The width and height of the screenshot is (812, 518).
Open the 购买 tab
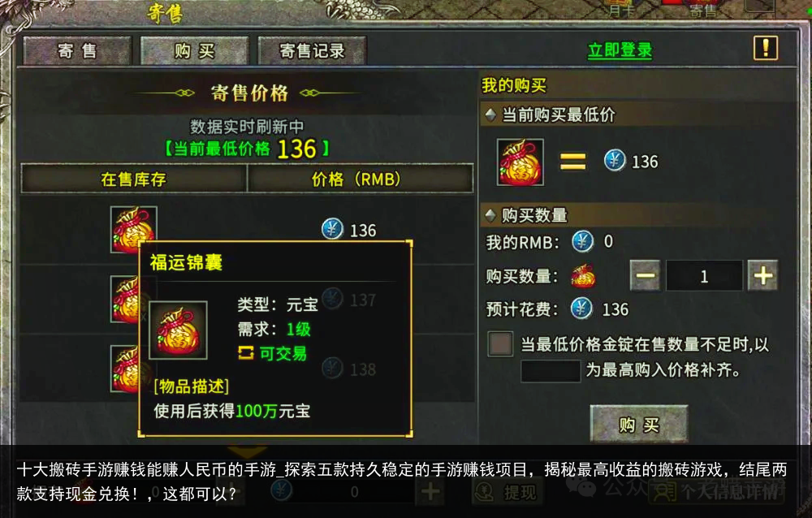(195, 51)
